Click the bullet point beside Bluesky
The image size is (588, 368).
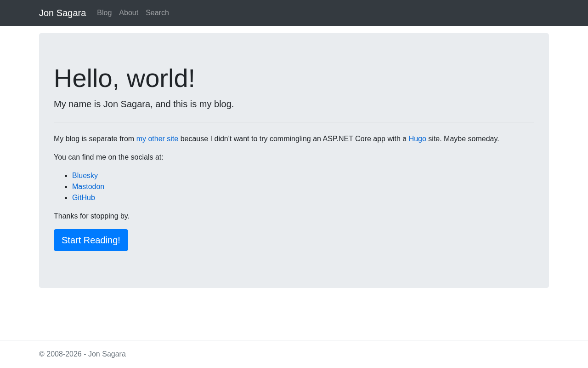tap(67, 176)
